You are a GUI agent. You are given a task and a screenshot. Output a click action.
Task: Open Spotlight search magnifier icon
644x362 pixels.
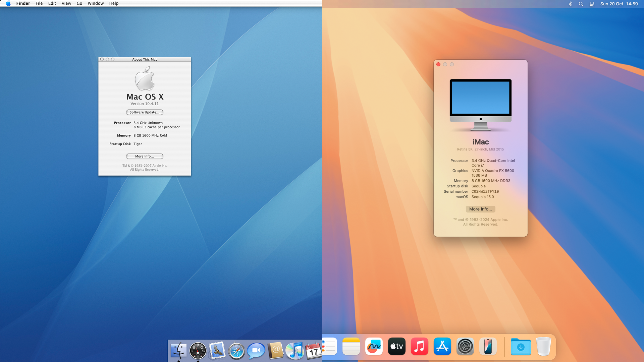tap(581, 4)
